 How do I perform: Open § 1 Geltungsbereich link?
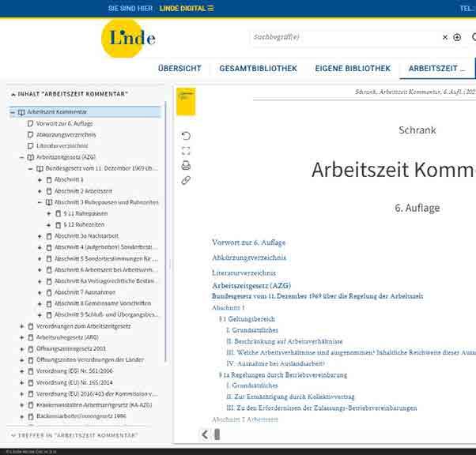click(x=247, y=319)
